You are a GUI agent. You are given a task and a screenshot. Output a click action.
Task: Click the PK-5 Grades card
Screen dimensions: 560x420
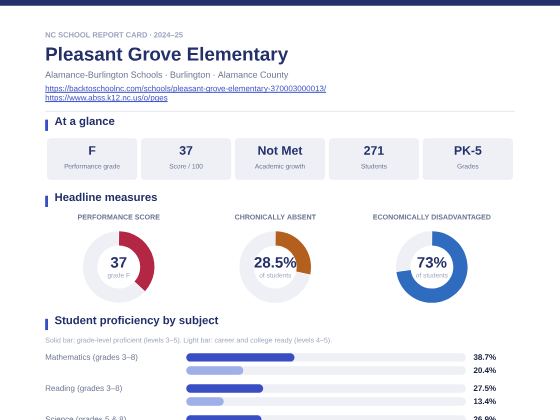[x=468, y=159]
